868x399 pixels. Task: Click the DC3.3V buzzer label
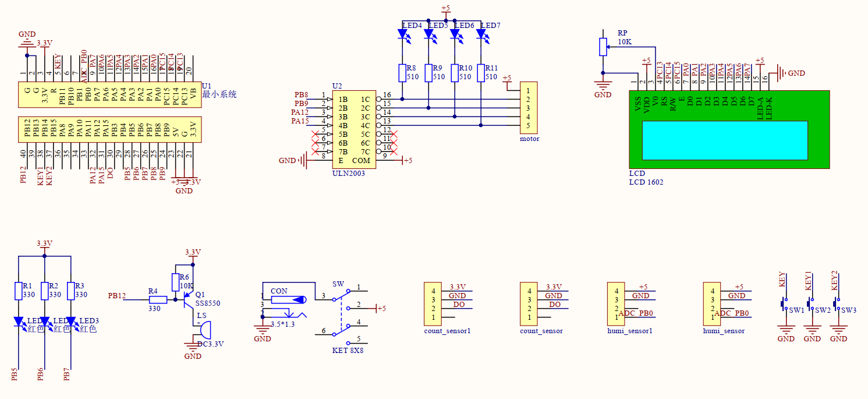211,344
